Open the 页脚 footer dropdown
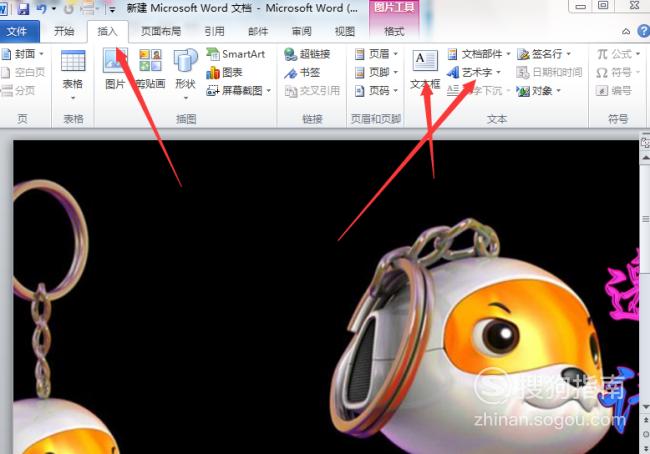 click(376, 72)
